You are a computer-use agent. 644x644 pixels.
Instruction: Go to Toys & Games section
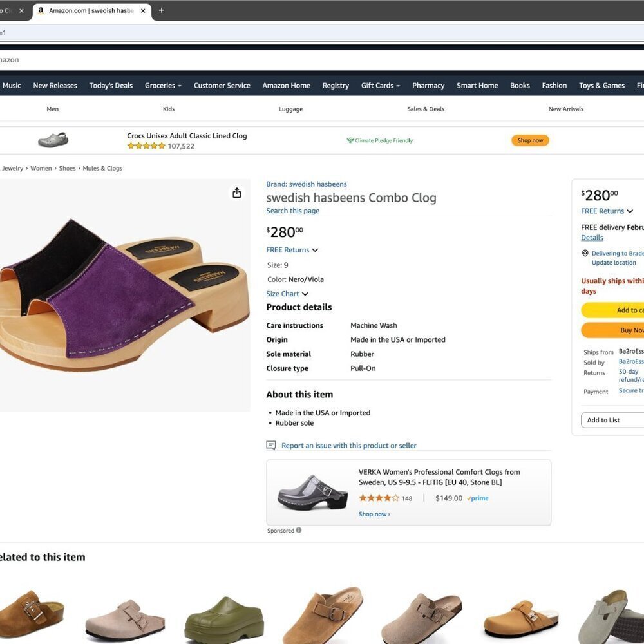point(601,86)
